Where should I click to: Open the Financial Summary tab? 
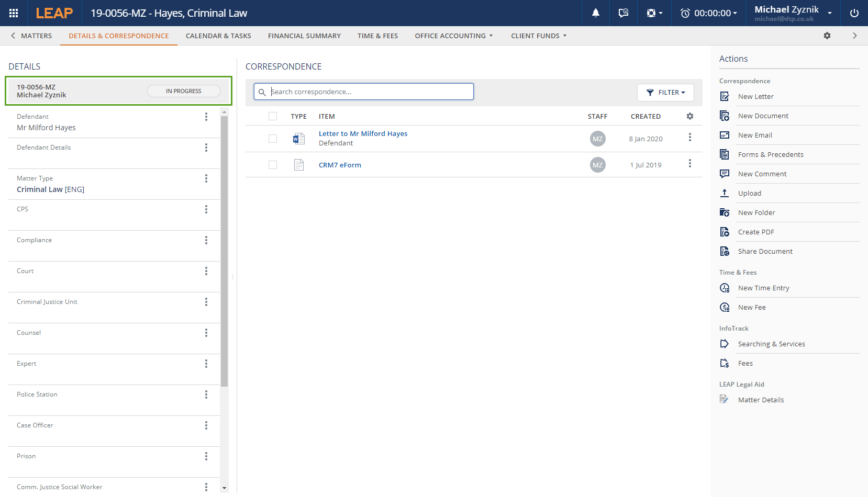point(304,36)
